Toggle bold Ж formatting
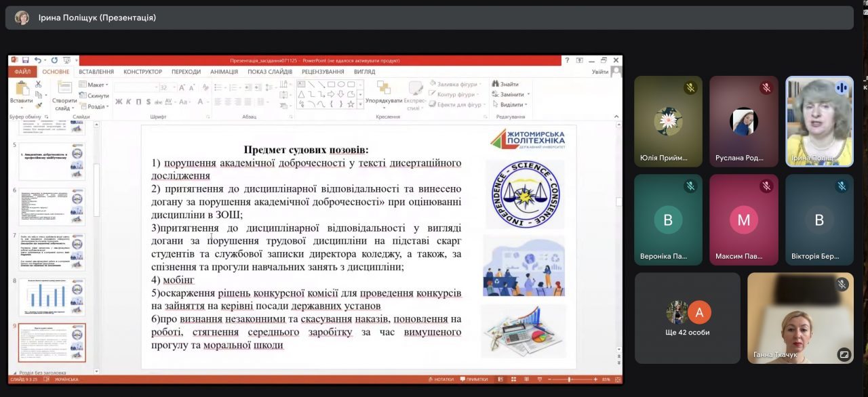This screenshot has height=397, width=868. [x=119, y=102]
